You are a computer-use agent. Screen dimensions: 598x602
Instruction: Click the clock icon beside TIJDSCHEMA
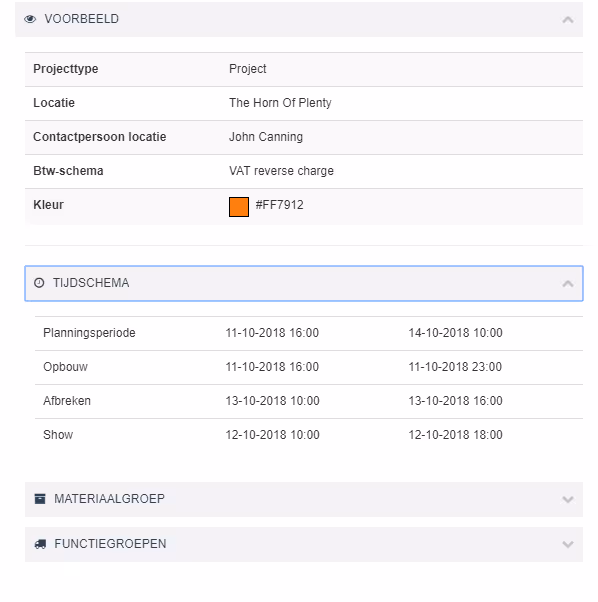(39, 283)
